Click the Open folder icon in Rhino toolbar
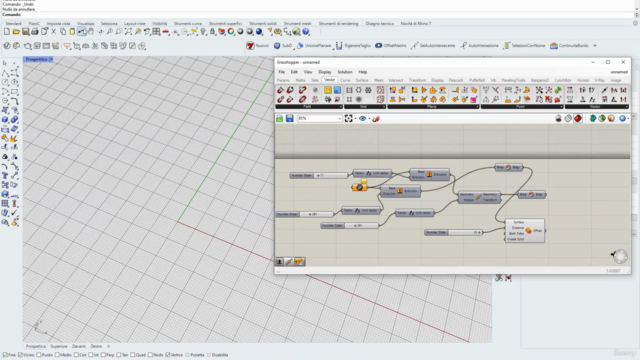This screenshot has height=360, width=640. 16,31
